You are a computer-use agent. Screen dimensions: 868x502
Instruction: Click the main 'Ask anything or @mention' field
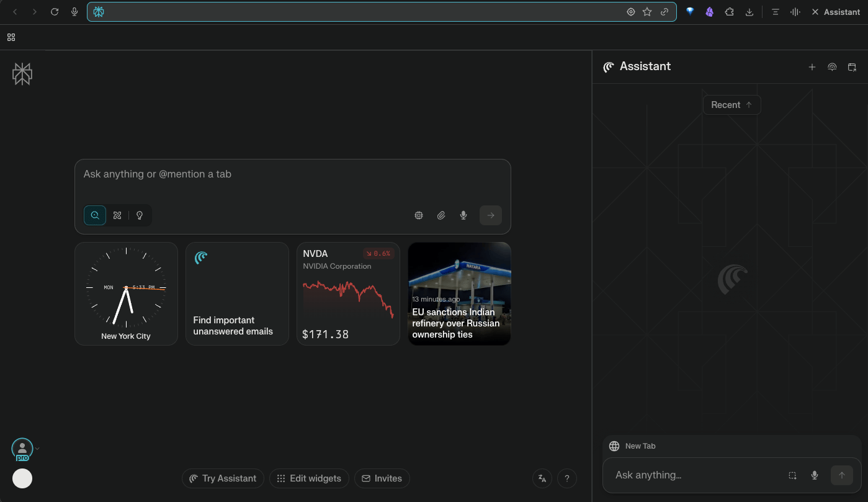coord(293,174)
